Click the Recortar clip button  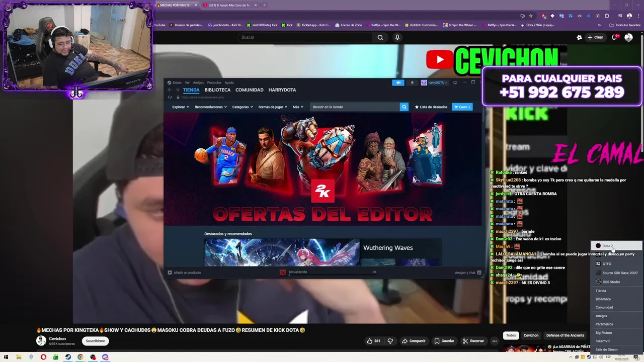pyautogui.click(x=473, y=341)
